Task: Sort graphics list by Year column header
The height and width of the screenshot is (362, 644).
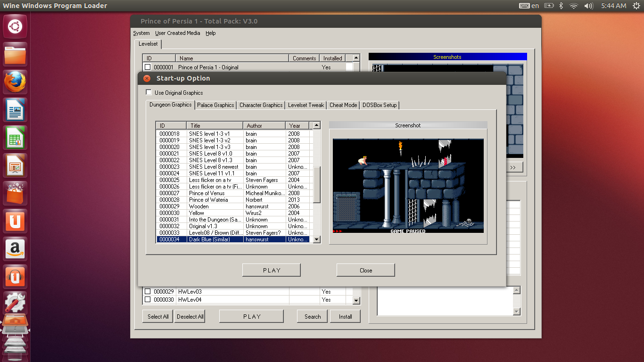Action: pyautogui.click(x=297, y=125)
